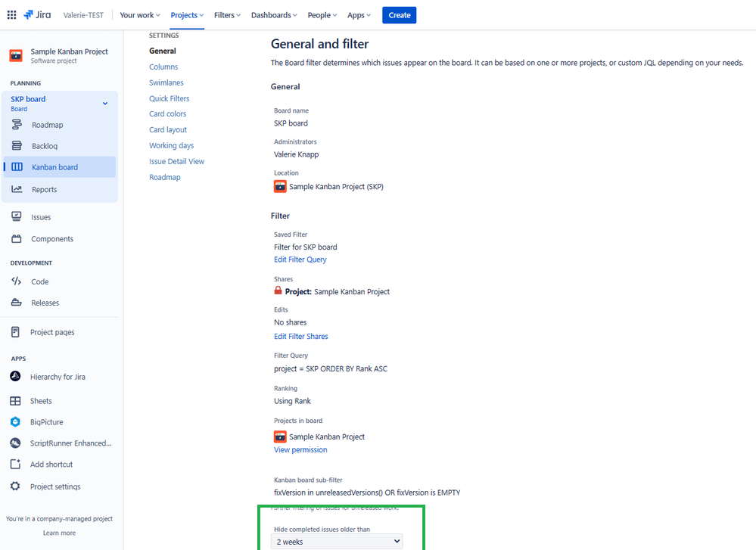The height and width of the screenshot is (550, 756).
Task: Click the Kanban board icon
Action: coord(17,166)
